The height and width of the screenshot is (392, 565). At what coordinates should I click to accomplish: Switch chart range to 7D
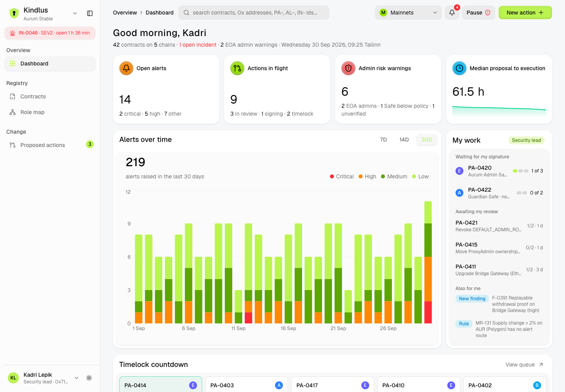(x=383, y=140)
